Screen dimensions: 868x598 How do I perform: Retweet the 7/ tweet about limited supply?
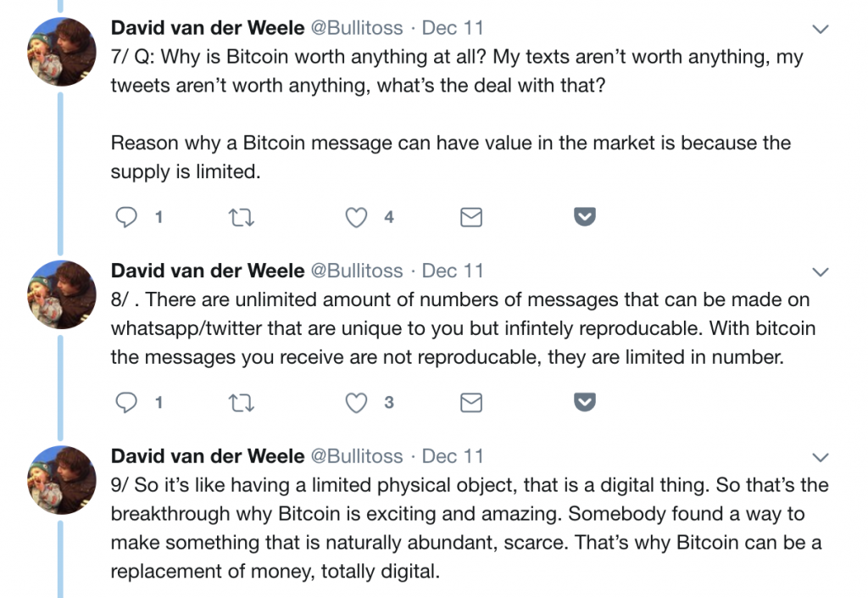click(x=242, y=218)
